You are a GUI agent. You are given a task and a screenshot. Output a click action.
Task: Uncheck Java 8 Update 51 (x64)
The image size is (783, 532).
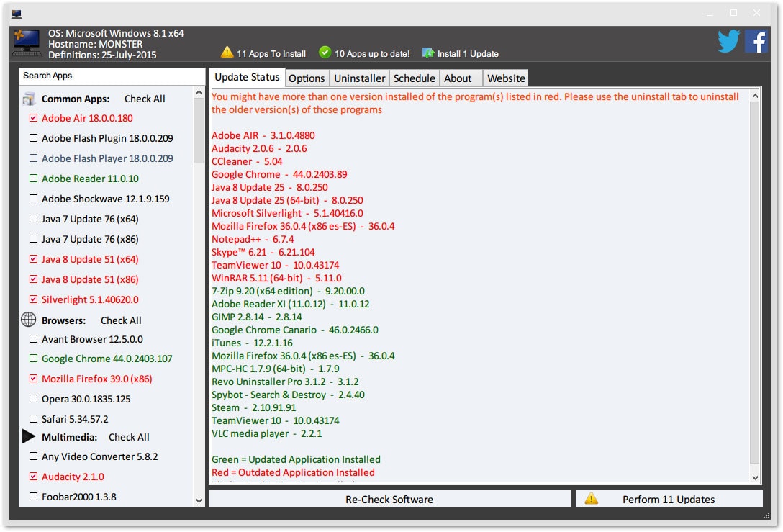(x=33, y=258)
